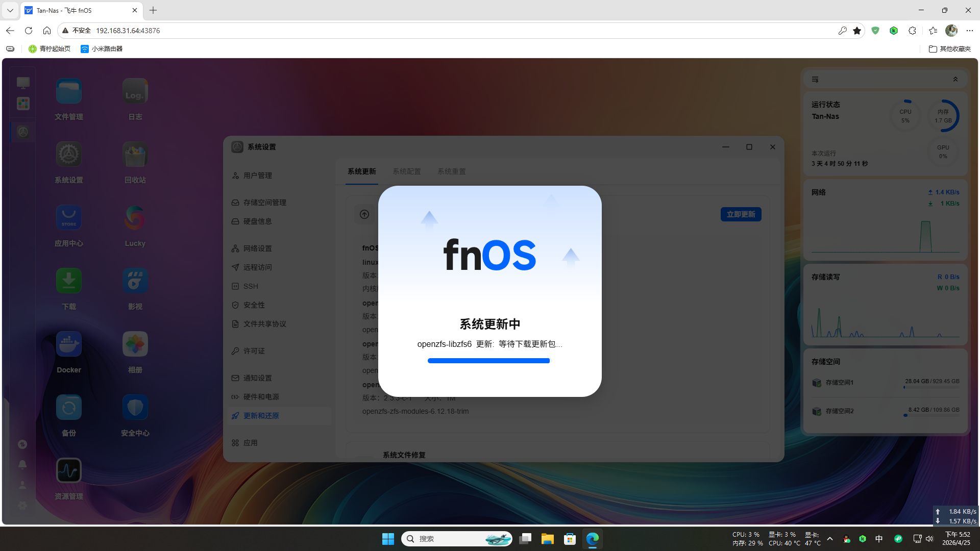
Task: Open the widget panel settings icon
Action: tap(815, 80)
